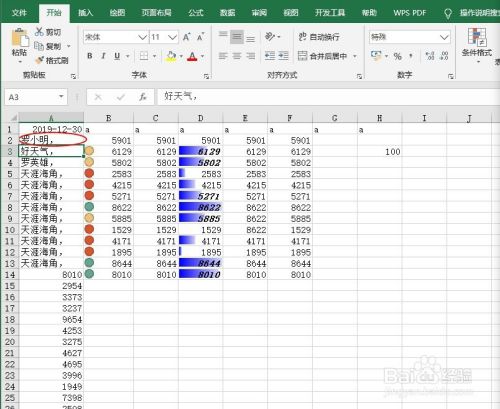Click the Insert Function fx icon
The height and width of the screenshot is (409, 500).
(143, 97)
